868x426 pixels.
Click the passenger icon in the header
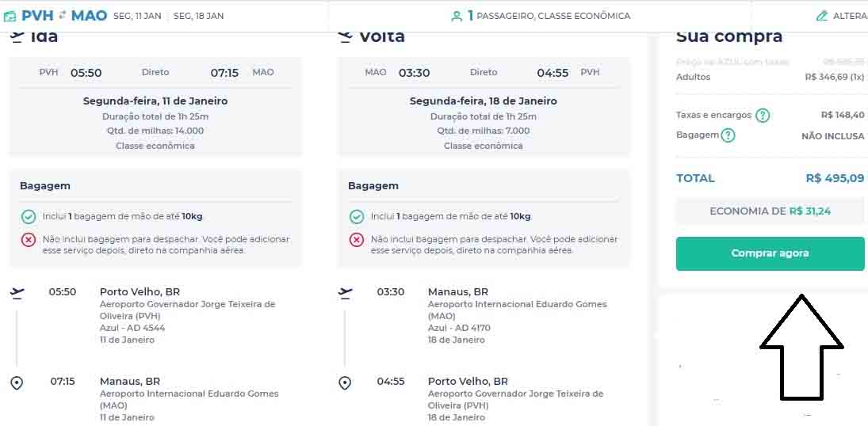(x=457, y=16)
